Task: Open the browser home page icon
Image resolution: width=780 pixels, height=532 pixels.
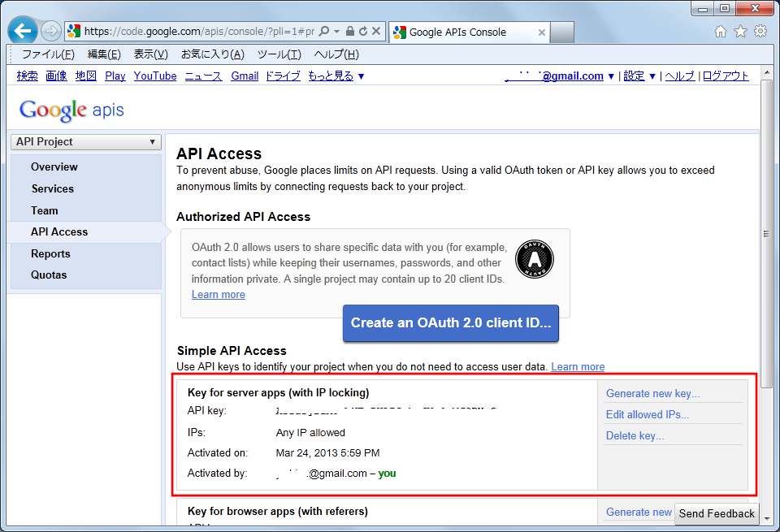Action: click(720, 32)
